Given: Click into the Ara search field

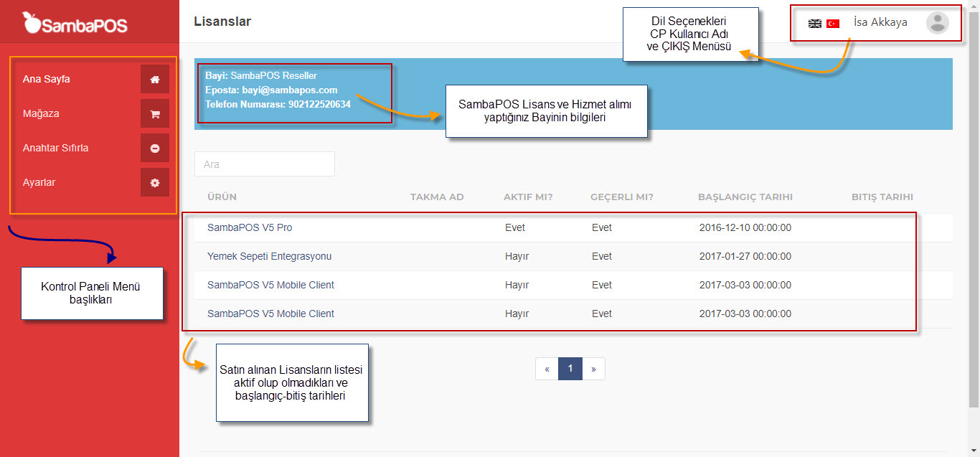Looking at the screenshot, I should [x=265, y=164].
